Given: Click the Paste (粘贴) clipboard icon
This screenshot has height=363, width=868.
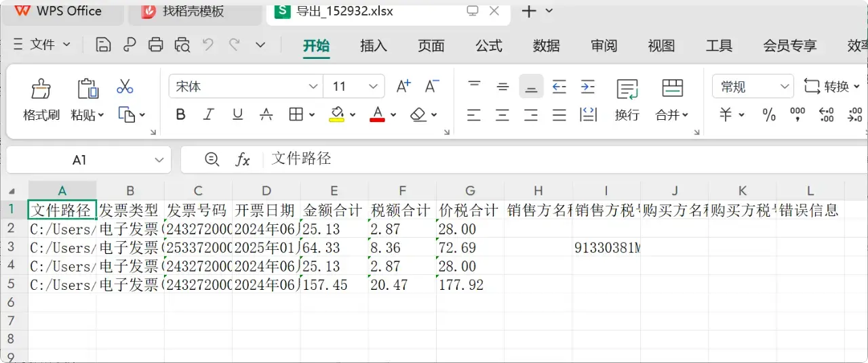Looking at the screenshot, I should point(87,88).
